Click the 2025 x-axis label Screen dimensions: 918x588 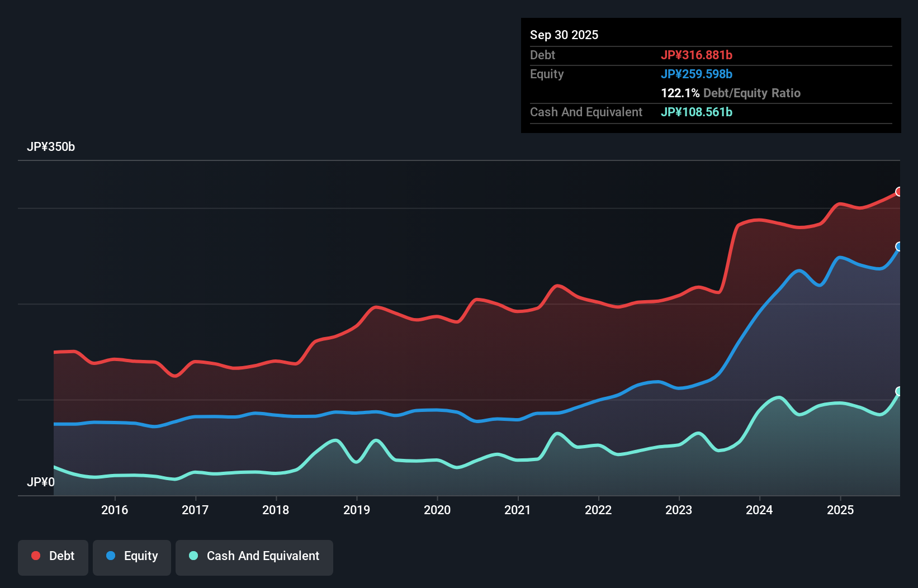click(840, 510)
